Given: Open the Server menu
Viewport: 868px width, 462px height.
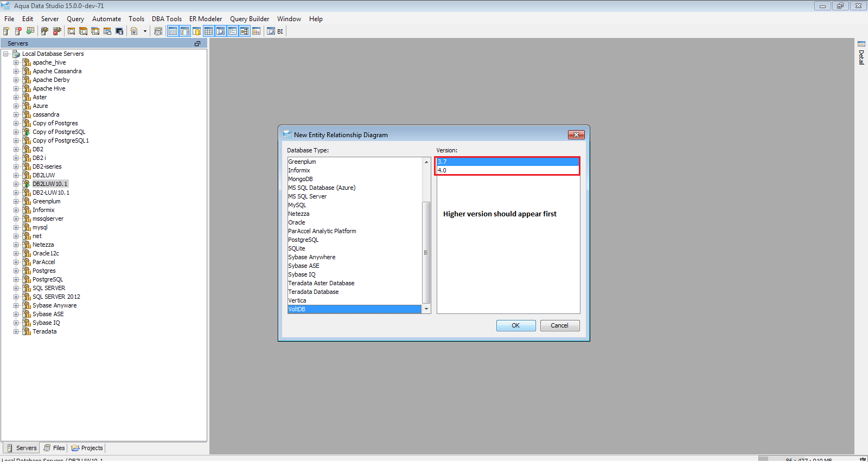Looking at the screenshot, I should 50,19.
